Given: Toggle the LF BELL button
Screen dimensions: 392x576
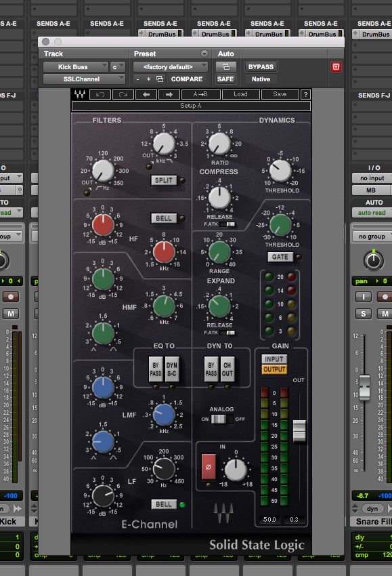Looking at the screenshot, I should coord(164,504).
